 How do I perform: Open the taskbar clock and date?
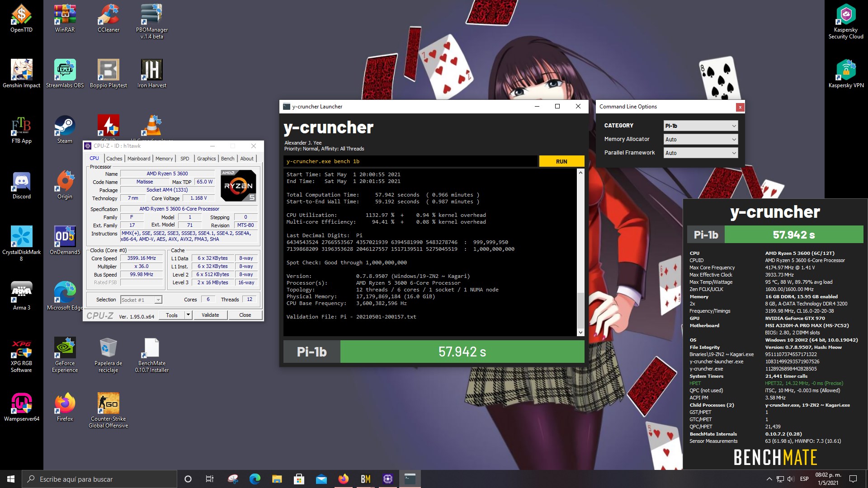click(828, 479)
